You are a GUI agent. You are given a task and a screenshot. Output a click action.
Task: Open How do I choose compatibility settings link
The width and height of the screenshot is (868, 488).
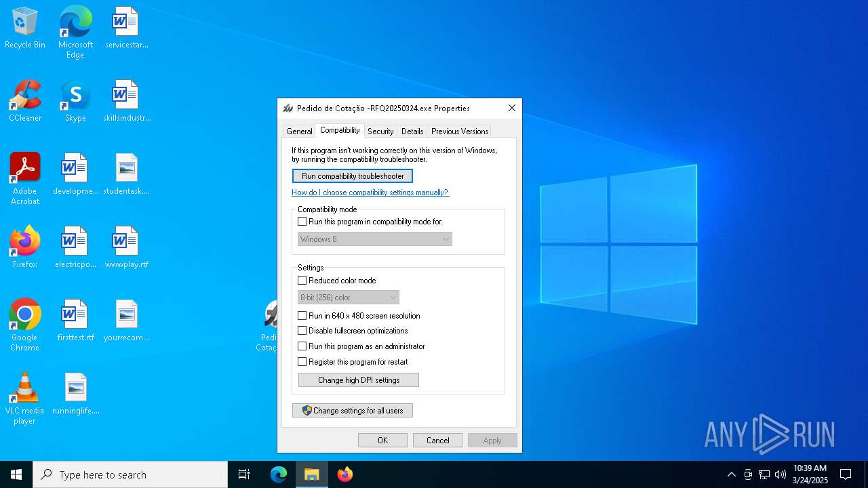tap(370, 192)
